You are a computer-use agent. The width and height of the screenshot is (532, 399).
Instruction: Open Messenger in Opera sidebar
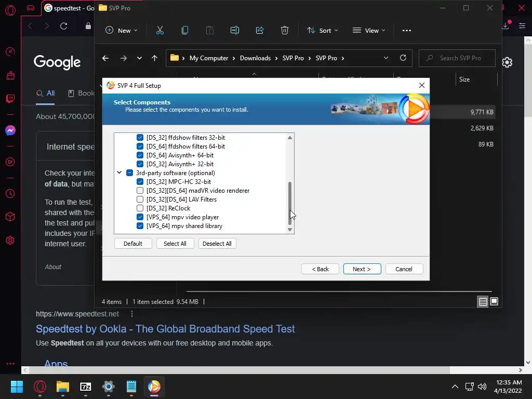click(10, 130)
